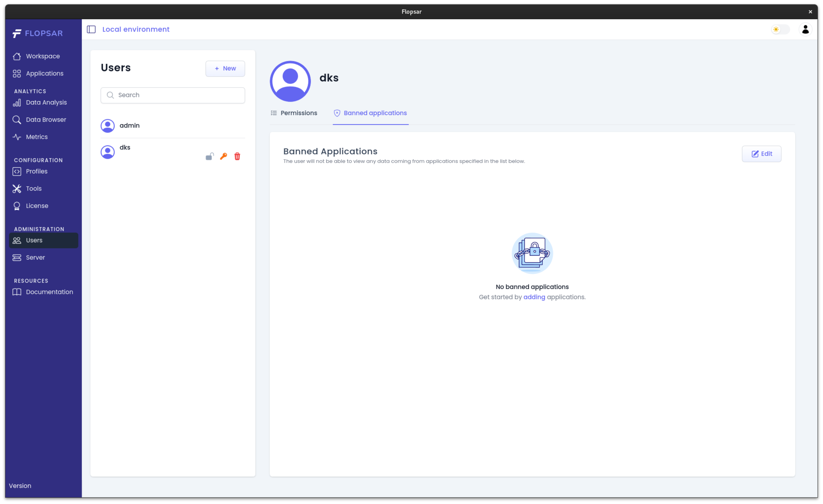Open Metrics in the sidebar
The height and width of the screenshot is (504, 823).
(x=37, y=137)
